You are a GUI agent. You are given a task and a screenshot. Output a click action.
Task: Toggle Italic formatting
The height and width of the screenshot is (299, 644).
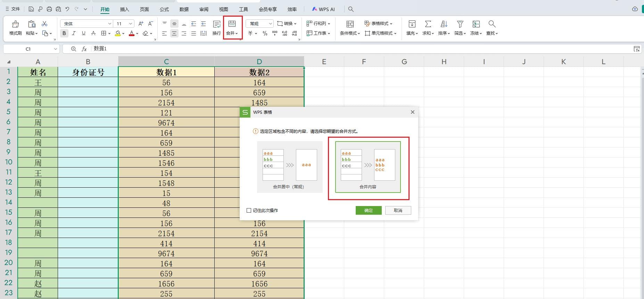tap(74, 33)
